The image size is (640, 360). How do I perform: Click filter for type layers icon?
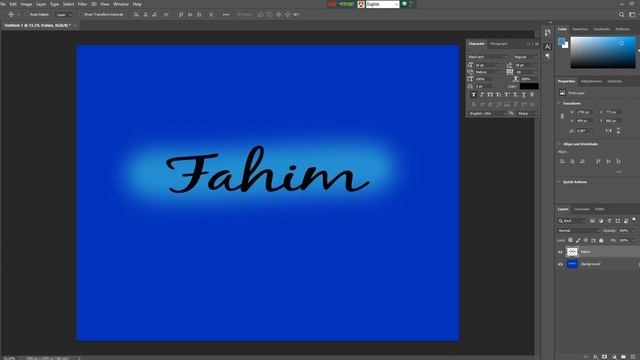point(609,221)
